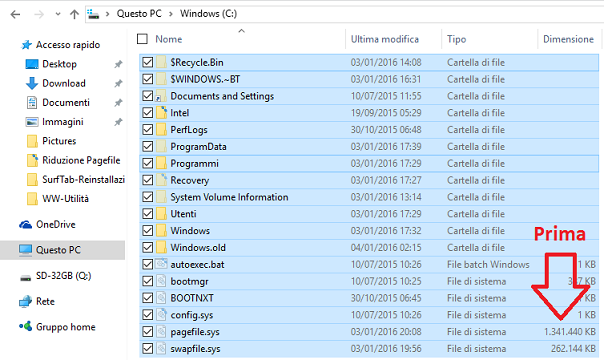
Task: Go back with the left arrow button
Action: (x=15, y=15)
